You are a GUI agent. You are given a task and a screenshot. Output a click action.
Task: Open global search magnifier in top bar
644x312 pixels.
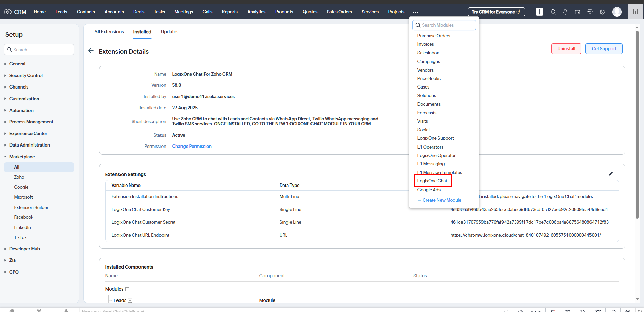pos(553,12)
